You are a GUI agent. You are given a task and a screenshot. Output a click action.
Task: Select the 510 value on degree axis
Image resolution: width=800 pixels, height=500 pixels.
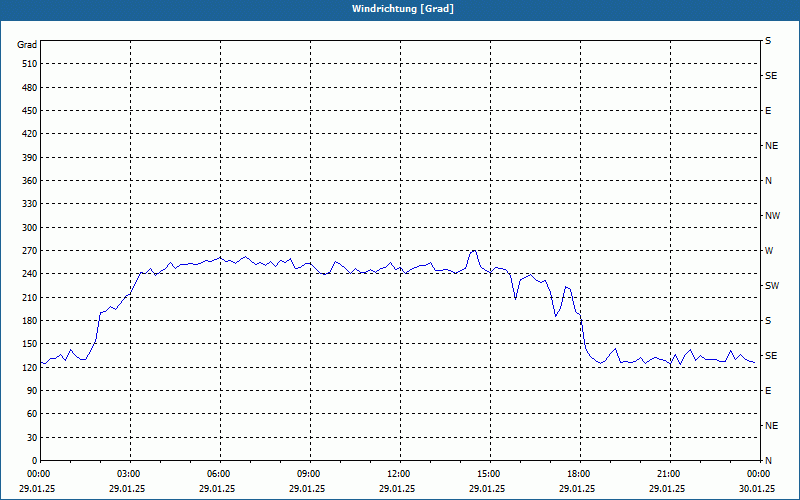pyautogui.click(x=30, y=64)
